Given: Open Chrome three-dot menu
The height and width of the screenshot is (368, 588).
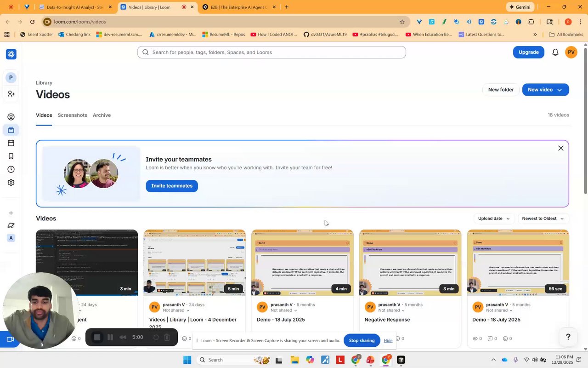Looking at the screenshot, I should pos(581,22).
